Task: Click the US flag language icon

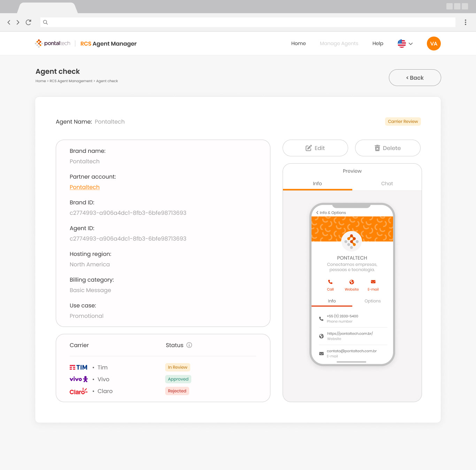Action: [402, 44]
